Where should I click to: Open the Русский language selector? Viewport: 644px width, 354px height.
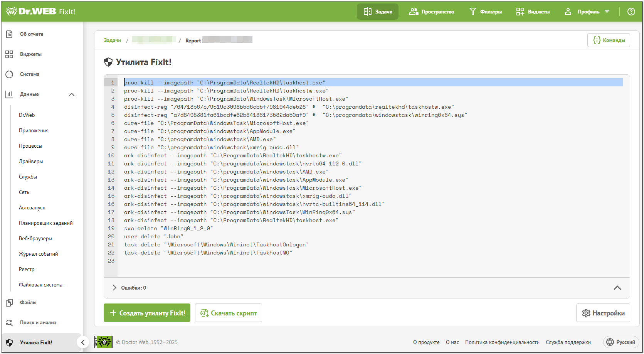[621, 342]
